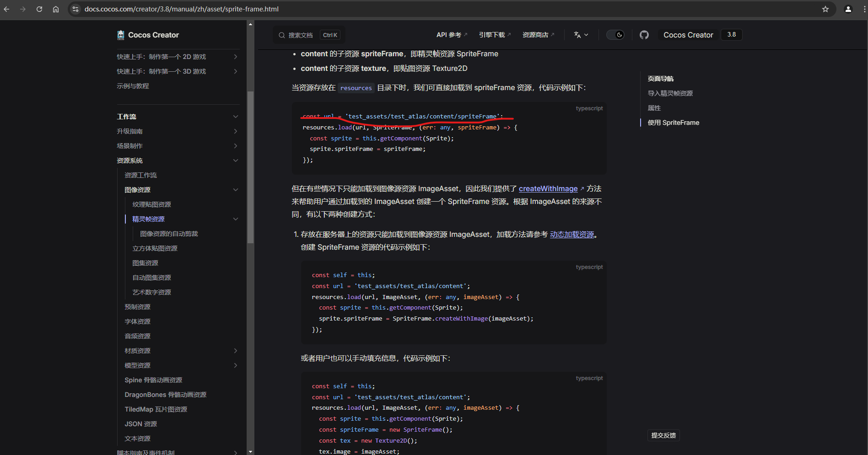
Task: Click the site information icon in address bar
Action: coord(76,9)
